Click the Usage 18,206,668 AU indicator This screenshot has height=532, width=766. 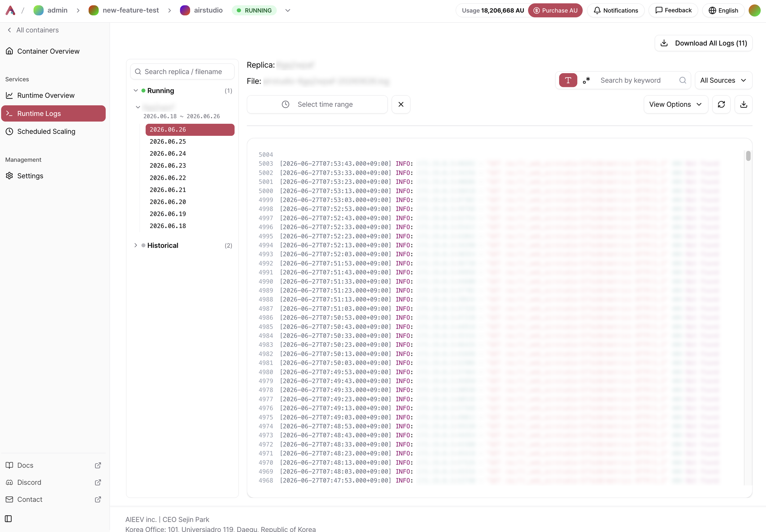tap(493, 10)
